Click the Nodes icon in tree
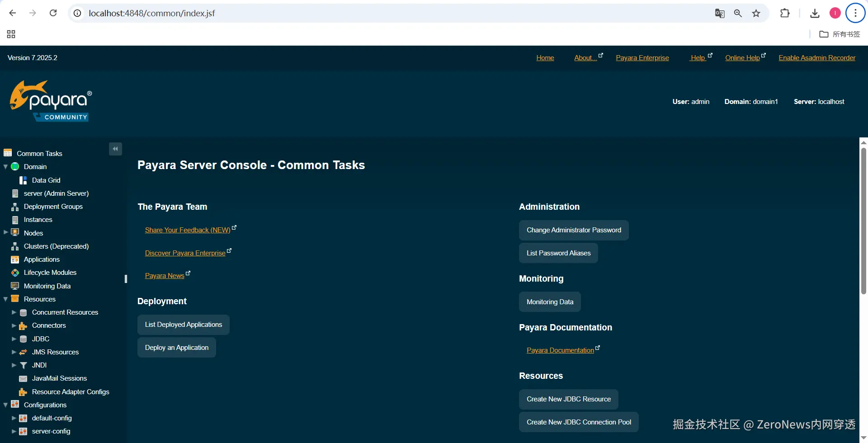 [15, 232]
